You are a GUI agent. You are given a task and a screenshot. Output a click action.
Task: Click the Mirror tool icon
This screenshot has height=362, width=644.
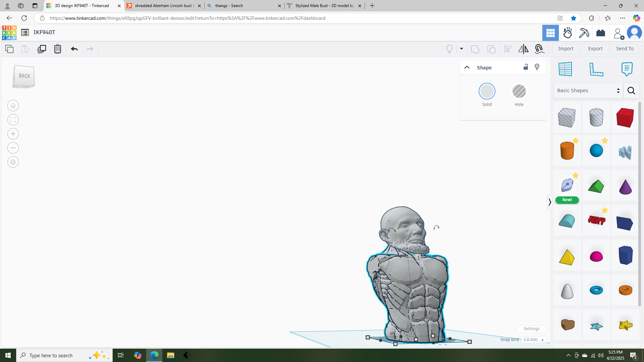[x=523, y=49]
